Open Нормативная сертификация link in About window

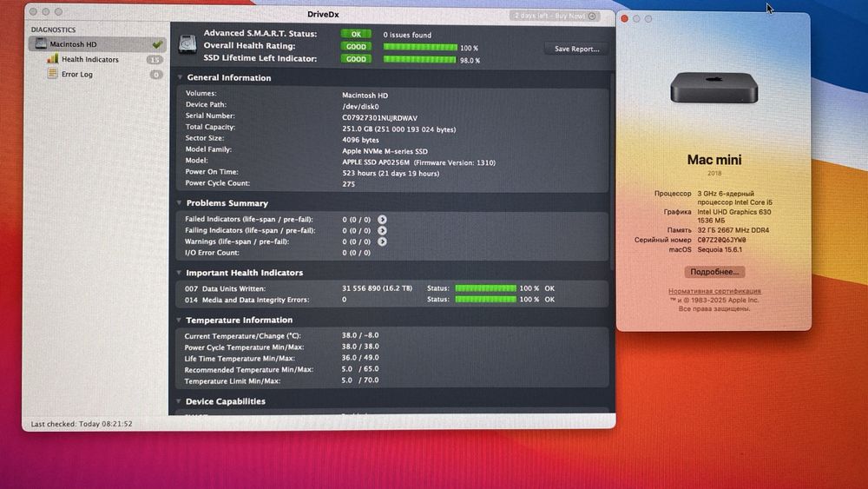point(714,291)
